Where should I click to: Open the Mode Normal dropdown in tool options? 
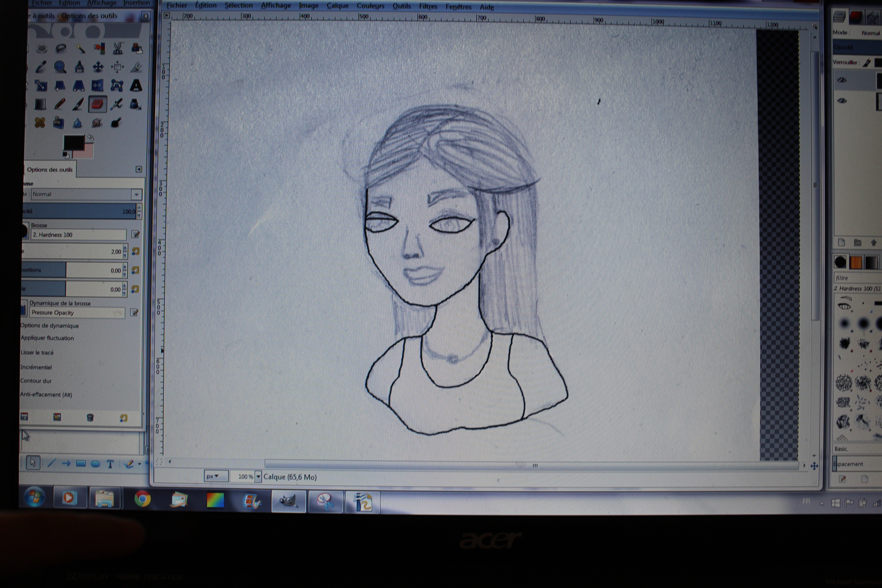(136, 194)
